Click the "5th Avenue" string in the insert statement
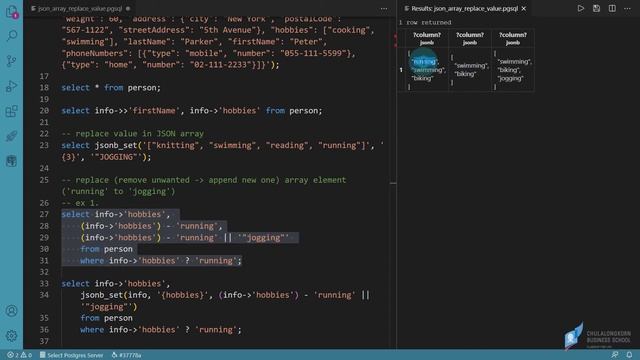The height and width of the screenshot is (360, 640). click(x=226, y=30)
